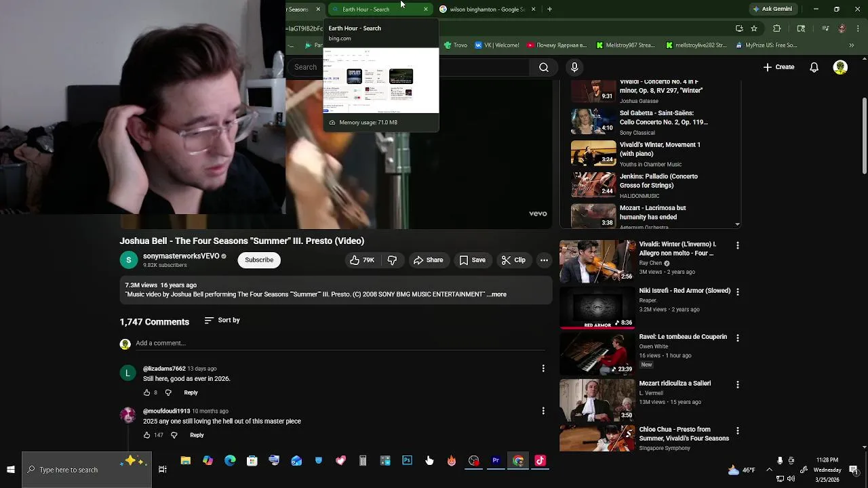Screen dimensions: 868x488
Task: Bookmark this page with the star icon
Action: coord(754,28)
